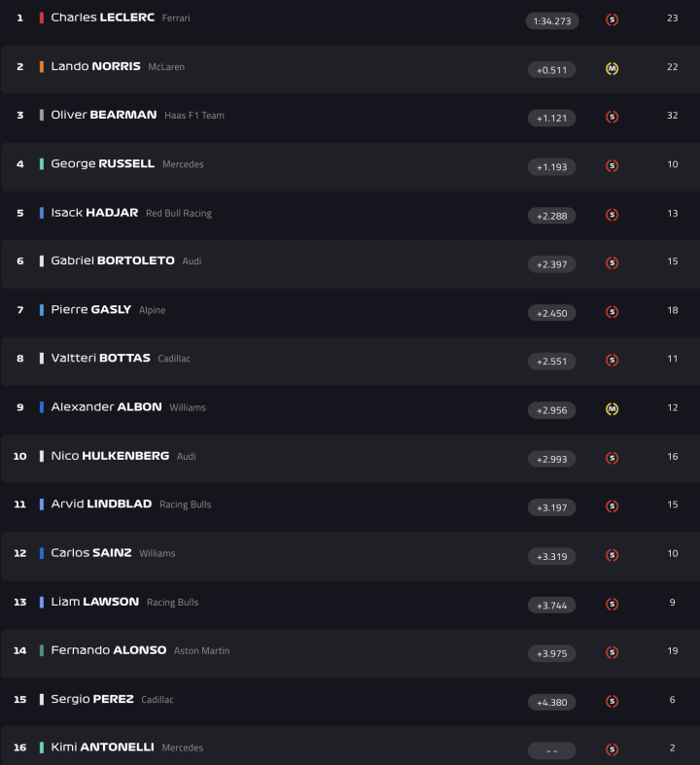Screen dimensions: 700x765
Task: Click Leclerc's red Ferrari color bar
Action: [42, 18]
